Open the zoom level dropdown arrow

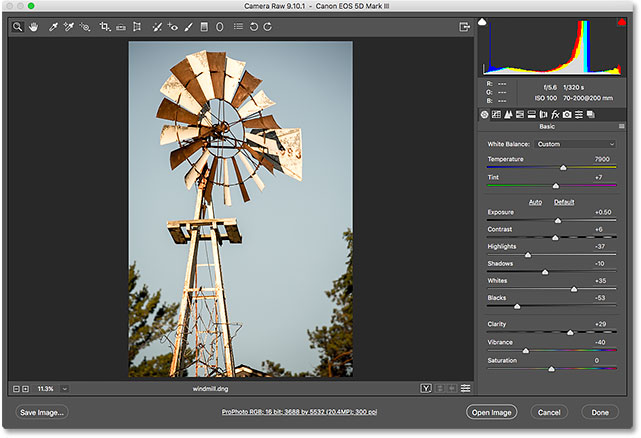tap(65, 389)
